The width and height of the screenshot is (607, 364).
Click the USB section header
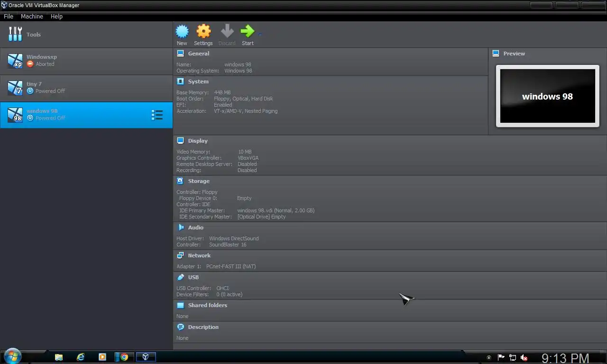click(193, 277)
